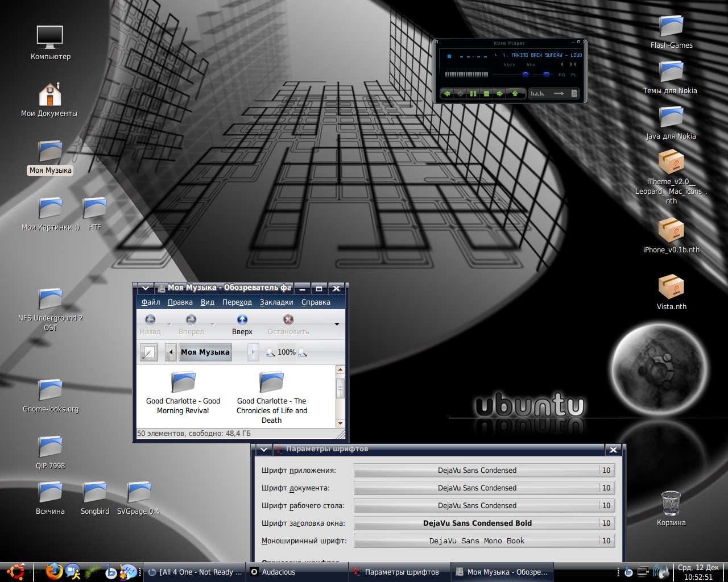Viewport: 728px width, 582px height.
Task: Toggle the PL playlist button in Kore Player
Action: (x=574, y=74)
